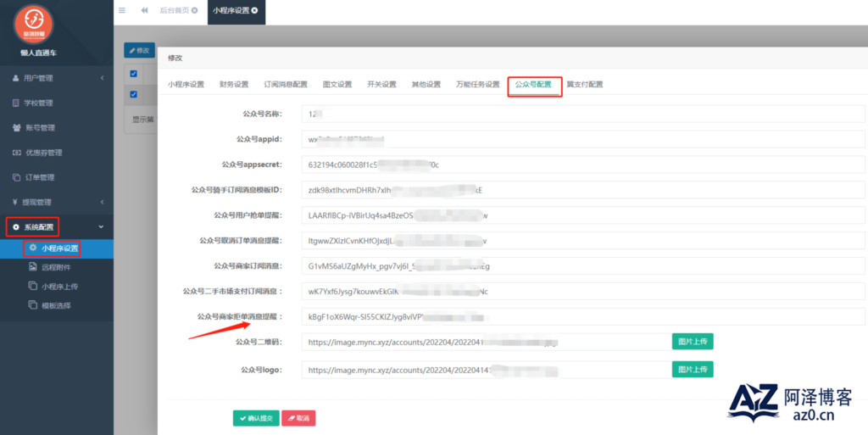This screenshot has width=868, height=435.
Task: Click the green 确认提交 button
Action: [x=256, y=418]
